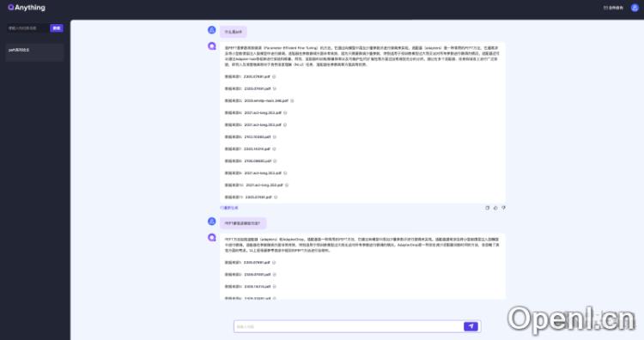This screenshot has height=340, width=644.
Task: Click the assistant avatar beside the first reply
Action: click(x=212, y=46)
